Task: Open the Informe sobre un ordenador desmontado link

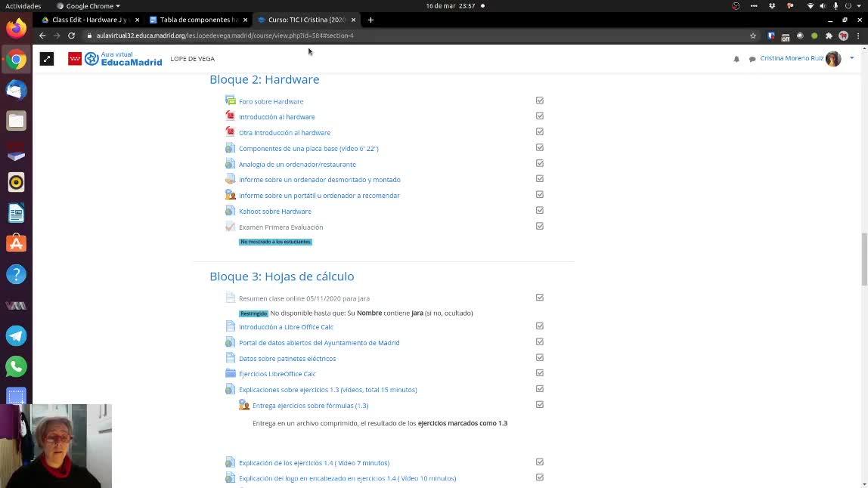Action: pos(319,180)
